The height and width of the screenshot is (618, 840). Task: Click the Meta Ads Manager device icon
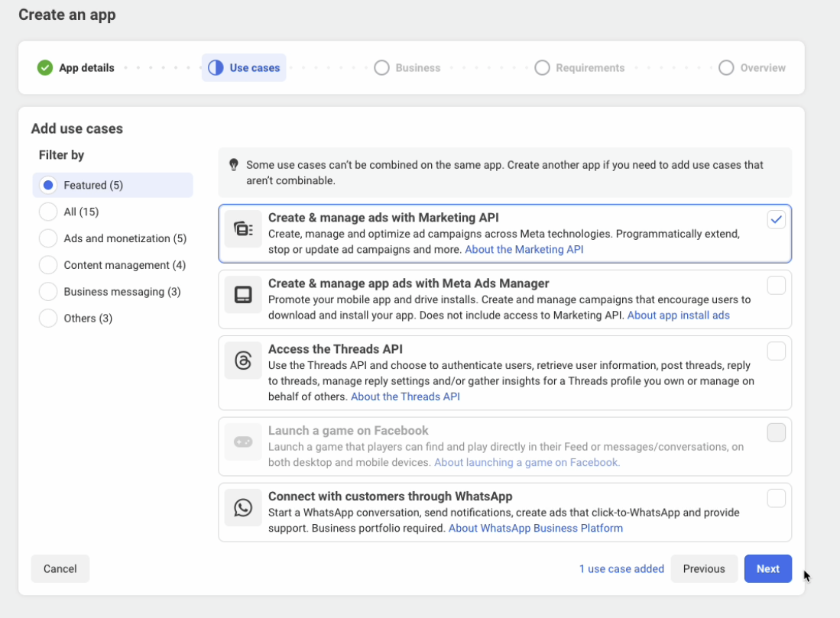coord(243,295)
